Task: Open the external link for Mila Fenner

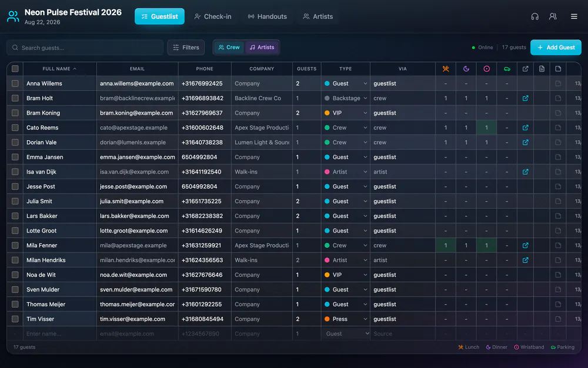Action: [525, 245]
